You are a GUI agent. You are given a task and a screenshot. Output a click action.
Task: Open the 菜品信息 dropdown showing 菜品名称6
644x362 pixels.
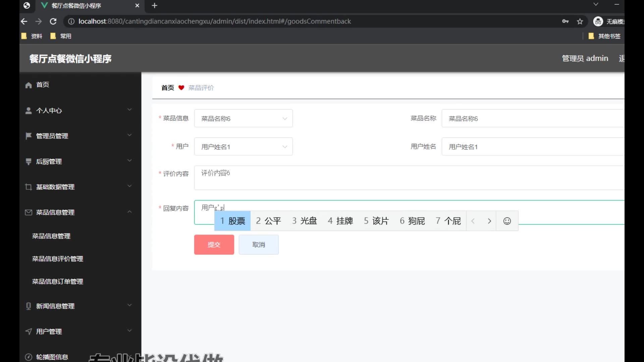[x=243, y=119]
